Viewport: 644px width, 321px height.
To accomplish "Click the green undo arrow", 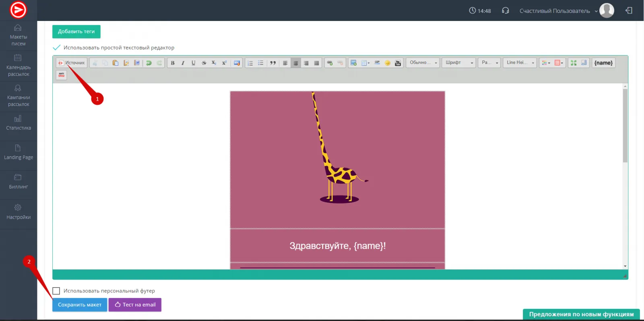I will pyautogui.click(x=149, y=63).
